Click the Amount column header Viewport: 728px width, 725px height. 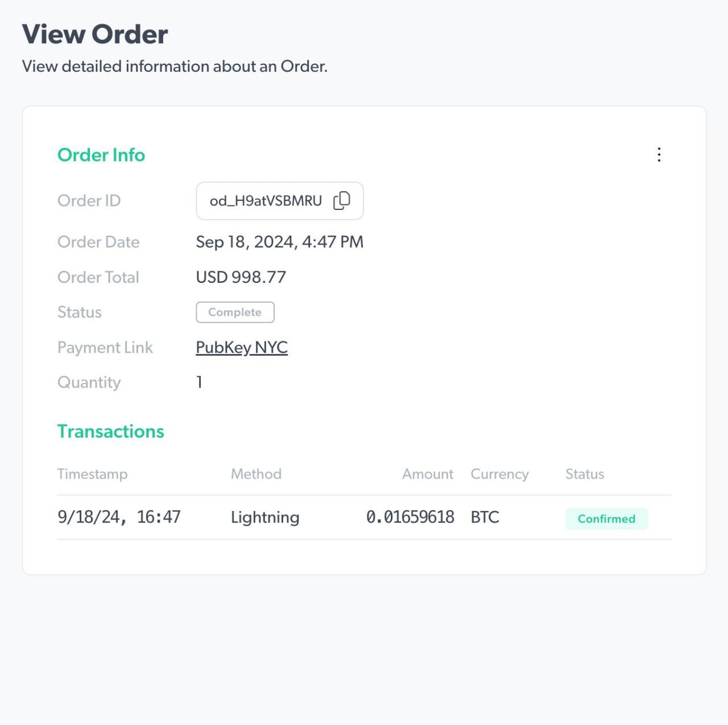[x=428, y=474]
